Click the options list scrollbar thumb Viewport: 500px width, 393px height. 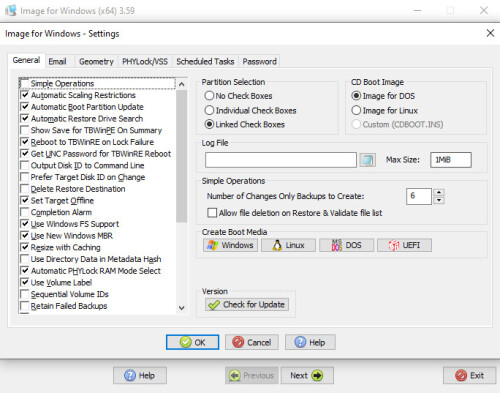[182, 156]
